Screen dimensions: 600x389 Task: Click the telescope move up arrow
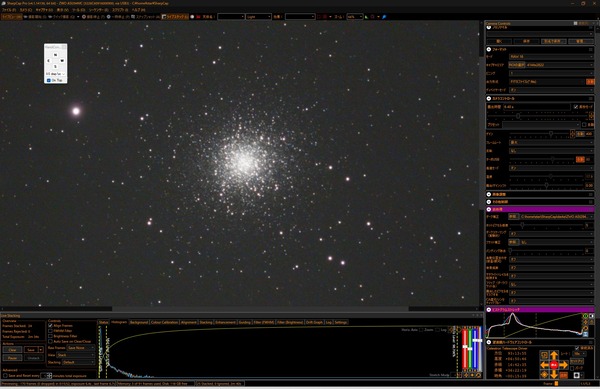pyautogui.click(x=554, y=355)
